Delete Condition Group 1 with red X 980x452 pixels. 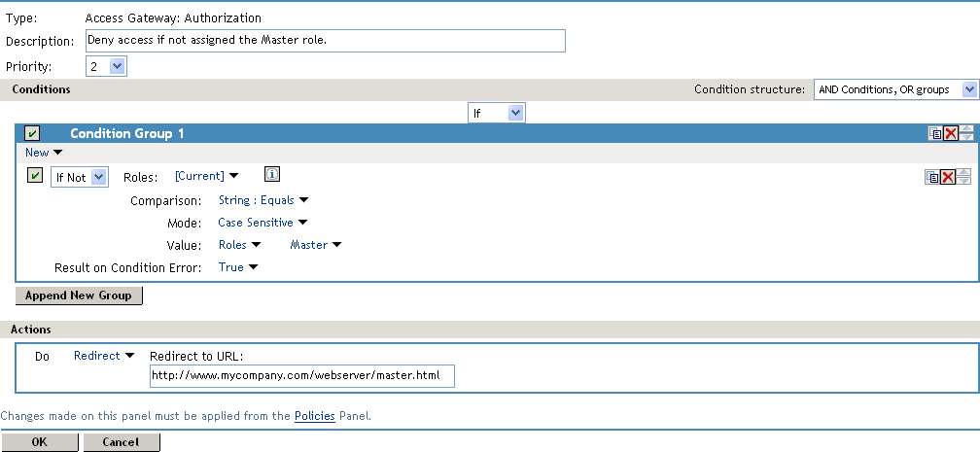tap(950, 133)
